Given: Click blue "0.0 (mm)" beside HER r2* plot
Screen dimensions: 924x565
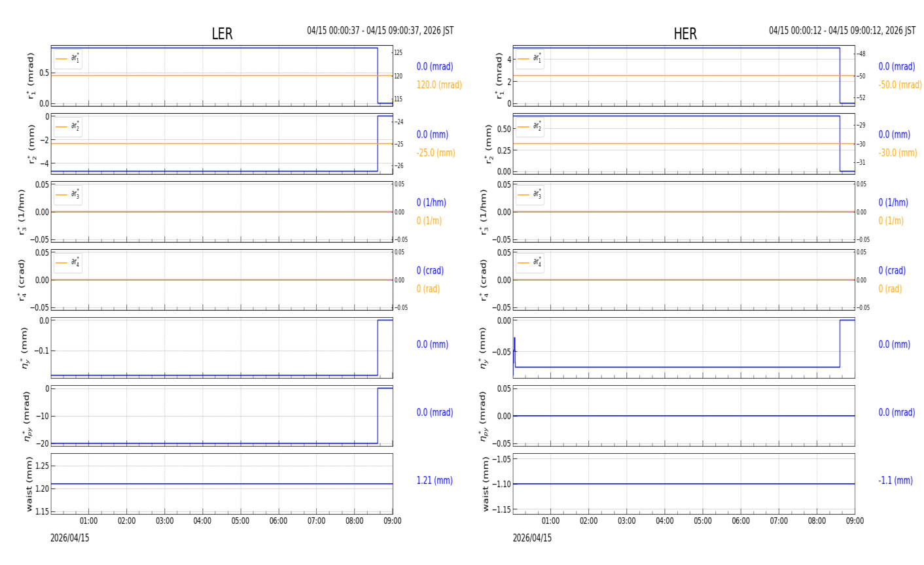Looking at the screenshot, I should click(895, 135).
